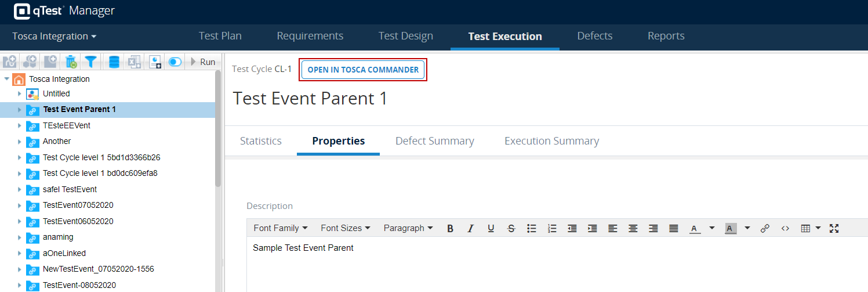
Task: Open the Font Family dropdown
Action: 281,228
